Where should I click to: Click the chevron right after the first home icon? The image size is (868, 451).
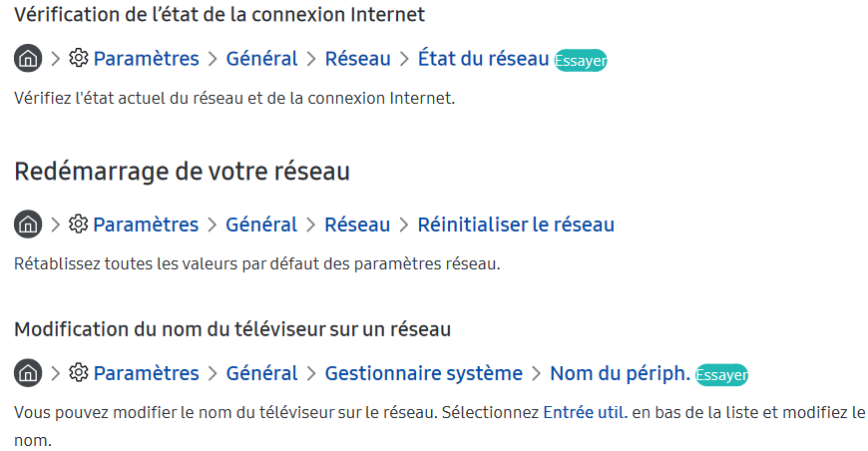pos(55,59)
